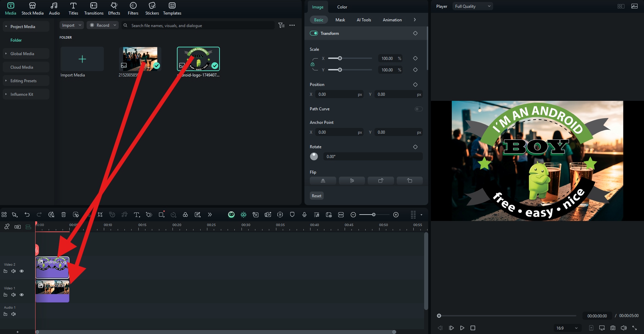Viewport: 644px width, 334px height.
Task: Click the player volume speaker icon
Action: [624, 328]
